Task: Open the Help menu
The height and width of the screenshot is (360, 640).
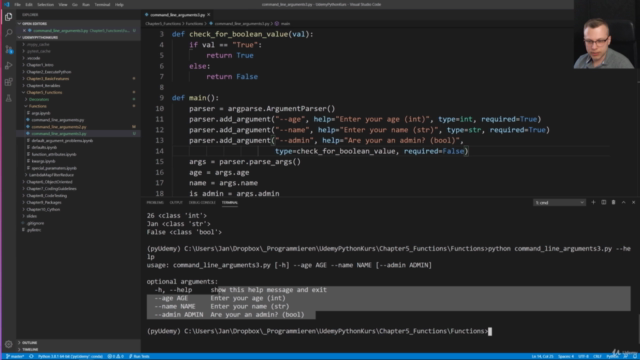Action: click(x=119, y=4)
